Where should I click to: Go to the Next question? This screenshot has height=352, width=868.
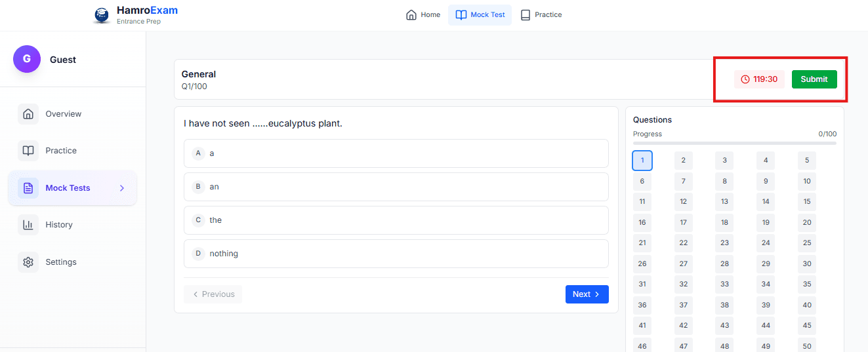pos(587,294)
